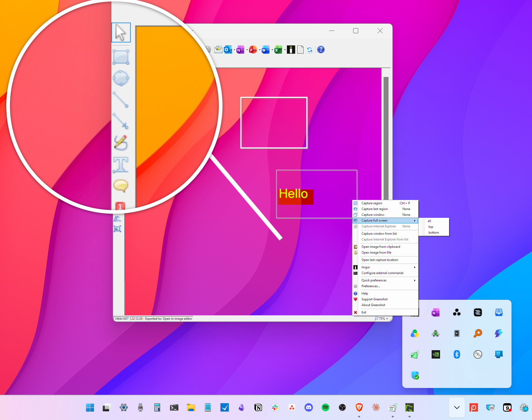Upload capture to Imgur from toolbar

[291, 49]
